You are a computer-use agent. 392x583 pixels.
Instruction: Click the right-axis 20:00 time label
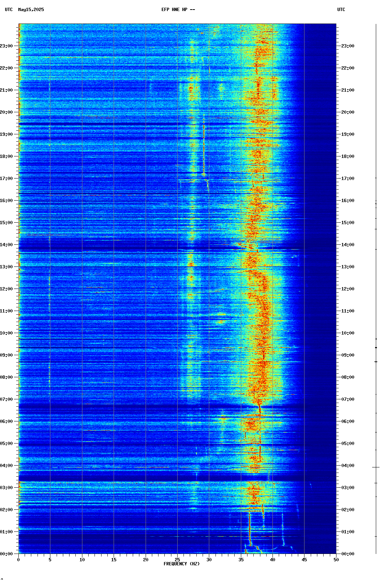click(348, 112)
